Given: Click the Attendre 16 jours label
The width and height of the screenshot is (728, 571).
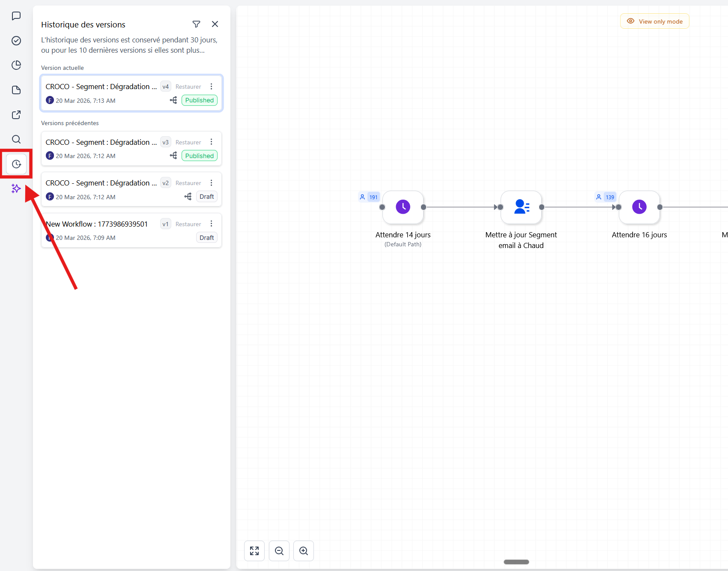Looking at the screenshot, I should tap(639, 235).
